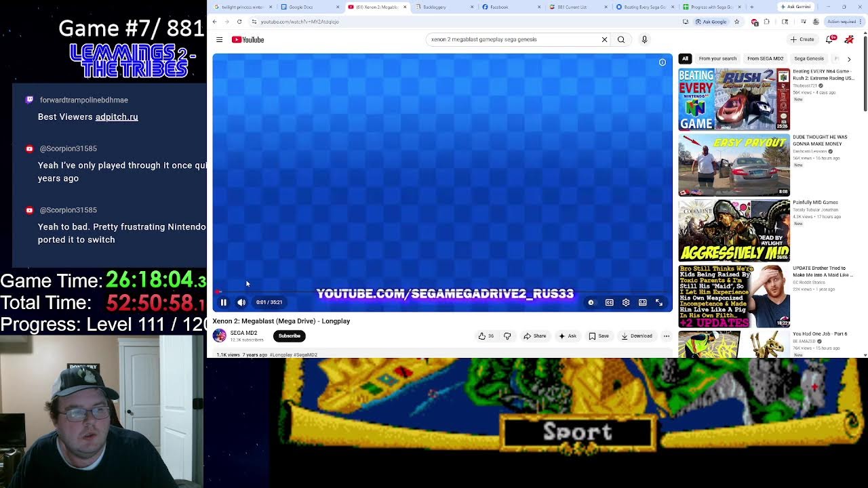Open the browser extensions puzzle icon
868x488 pixels.
[x=766, y=22]
